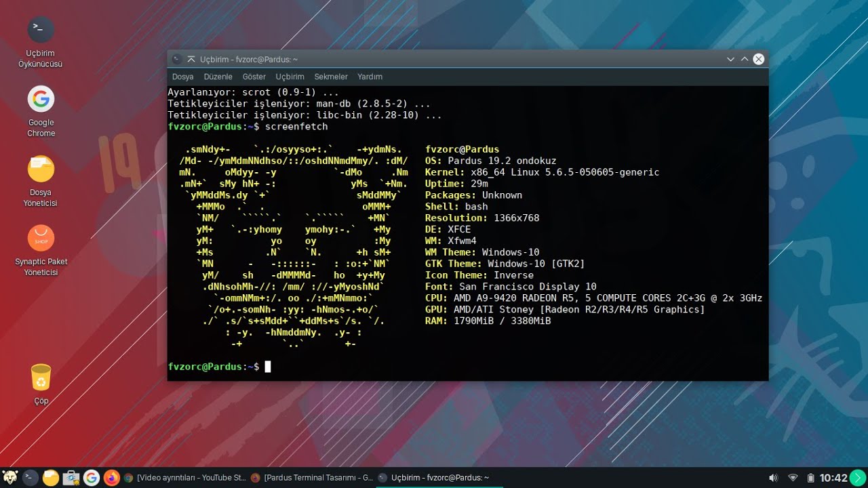Click the 'DE: XFCE' line
The width and height of the screenshot is (868, 488).
[448, 230]
